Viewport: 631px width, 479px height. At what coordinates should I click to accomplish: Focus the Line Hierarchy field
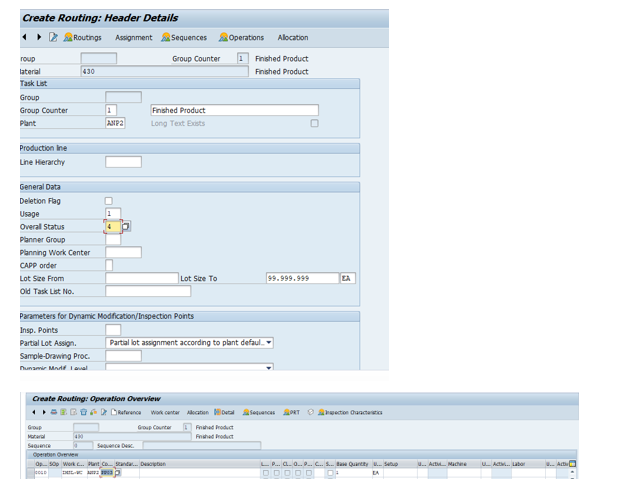click(x=123, y=162)
